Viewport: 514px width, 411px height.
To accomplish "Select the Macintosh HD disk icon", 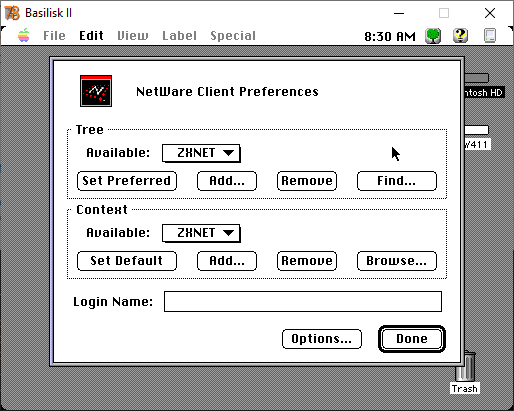I will [x=477, y=78].
